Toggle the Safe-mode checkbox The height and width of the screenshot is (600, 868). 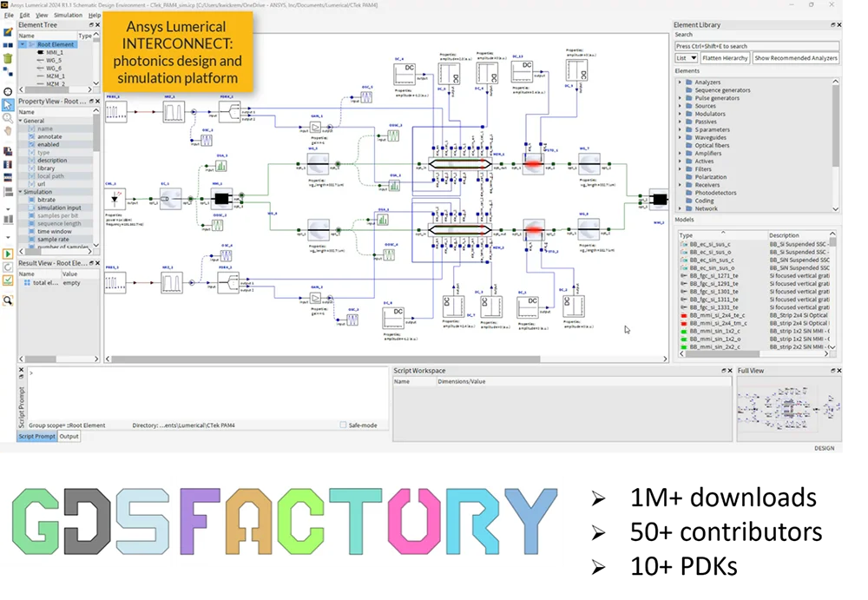(343, 425)
